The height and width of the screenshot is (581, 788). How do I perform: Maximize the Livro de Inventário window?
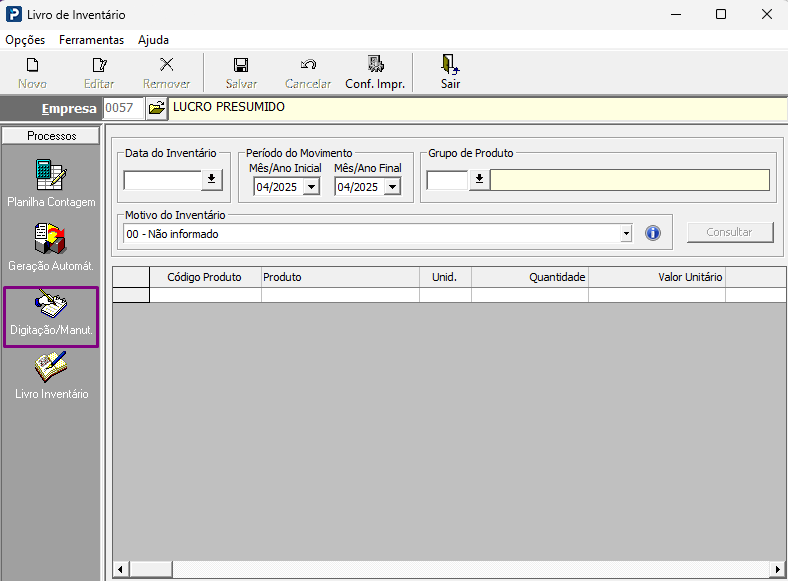pos(721,14)
